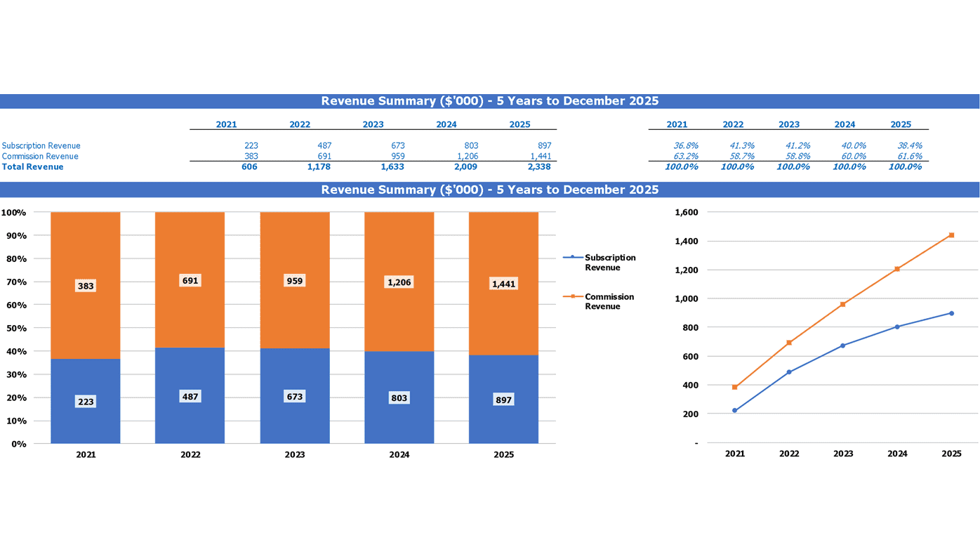The height and width of the screenshot is (552, 980).
Task: Click table cell 897 in Subscription Revenue row
Action: coord(544,145)
